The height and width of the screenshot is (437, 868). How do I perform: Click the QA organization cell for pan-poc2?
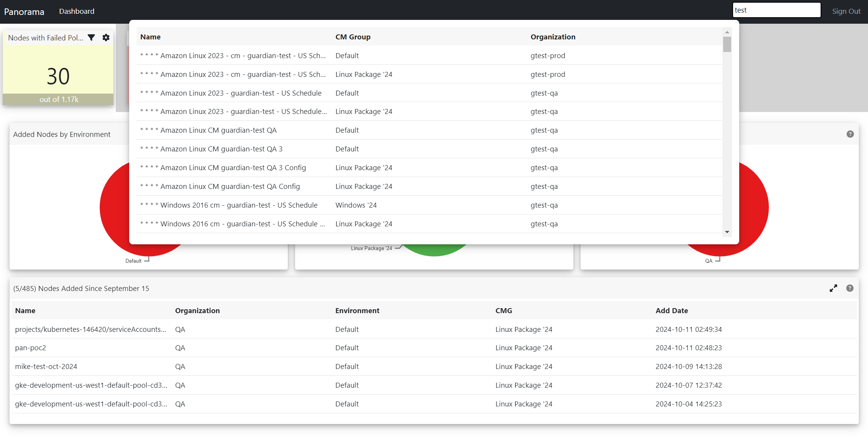click(x=180, y=348)
